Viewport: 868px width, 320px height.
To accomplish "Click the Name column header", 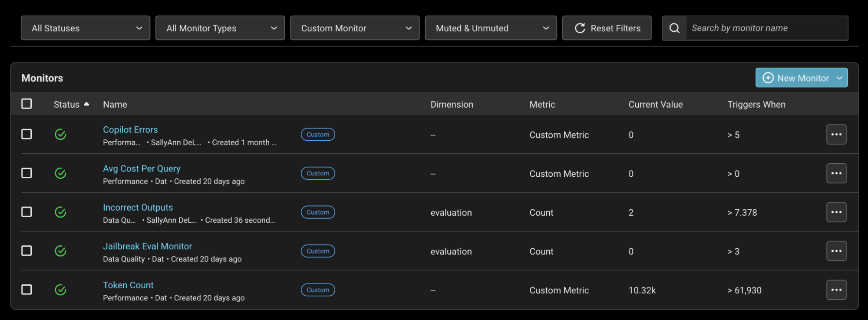I will point(115,105).
